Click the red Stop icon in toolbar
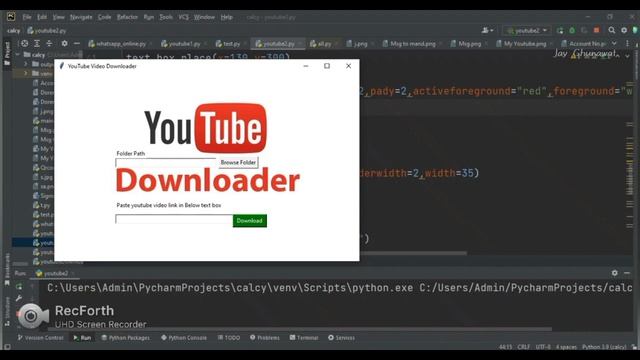This screenshot has height=360, width=640. [x=596, y=31]
